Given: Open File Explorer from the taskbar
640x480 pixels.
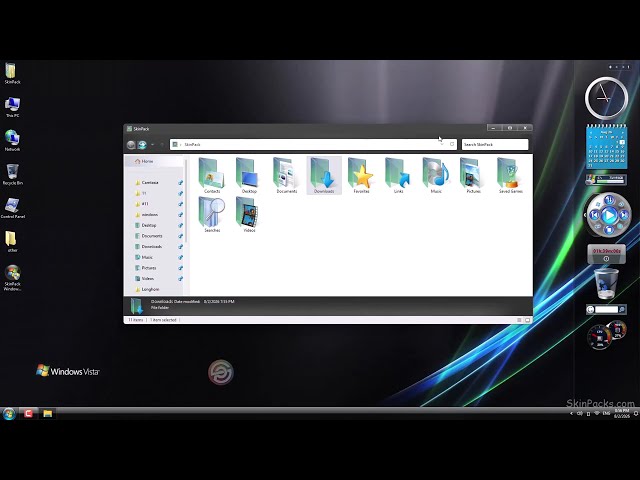Looking at the screenshot, I should 48,413.
